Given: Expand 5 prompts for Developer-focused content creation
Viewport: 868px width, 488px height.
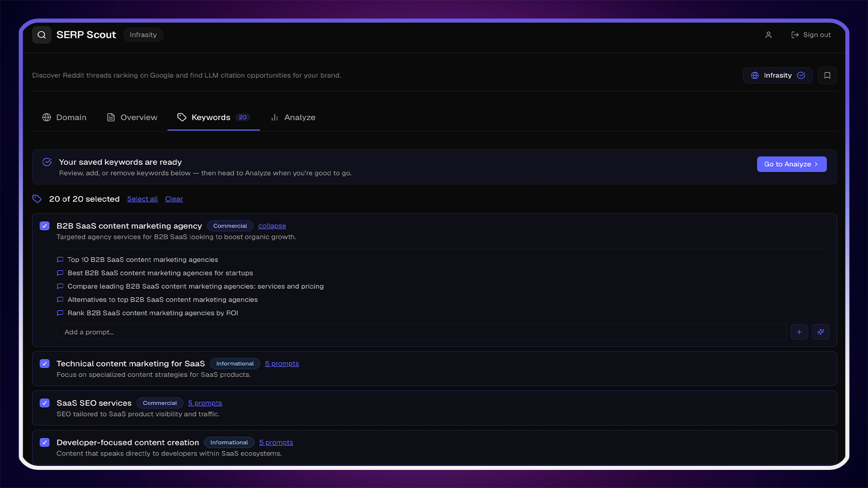Looking at the screenshot, I should 276,442.
